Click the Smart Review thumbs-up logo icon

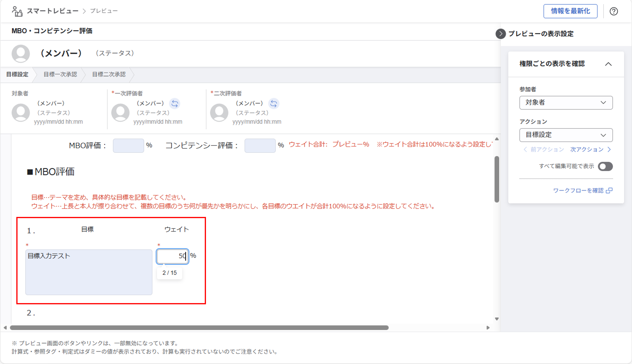tap(17, 11)
